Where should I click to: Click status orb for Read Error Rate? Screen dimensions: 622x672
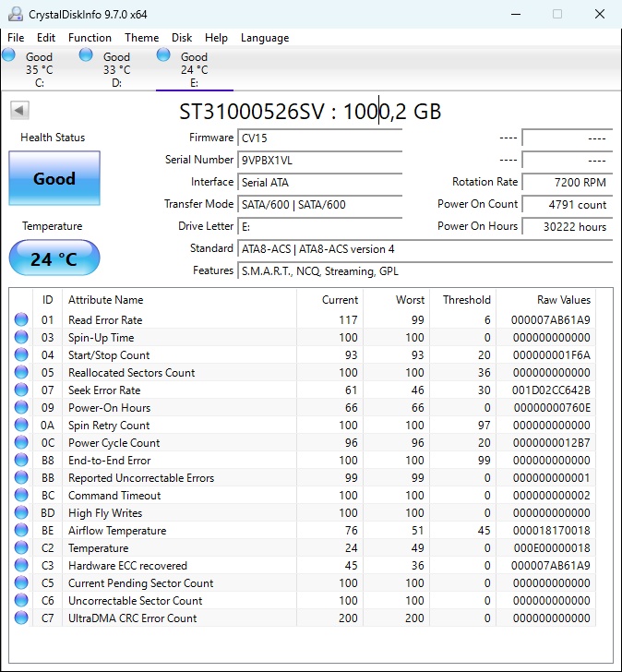click(x=21, y=319)
